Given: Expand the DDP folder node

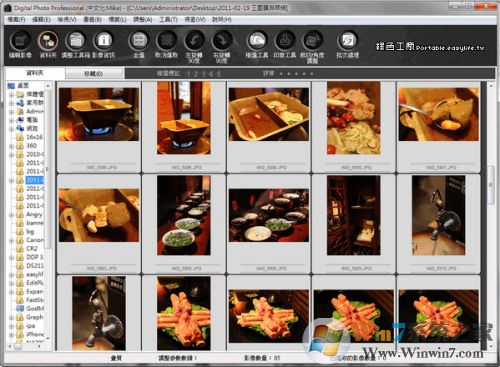Looking at the screenshot, I should coord(12,257).
